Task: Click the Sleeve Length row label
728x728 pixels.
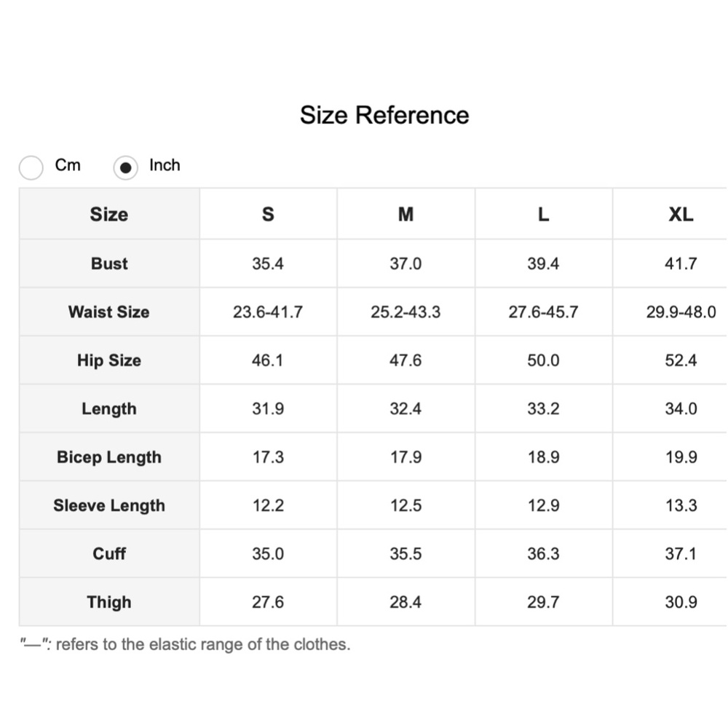Action: [109, 505]
